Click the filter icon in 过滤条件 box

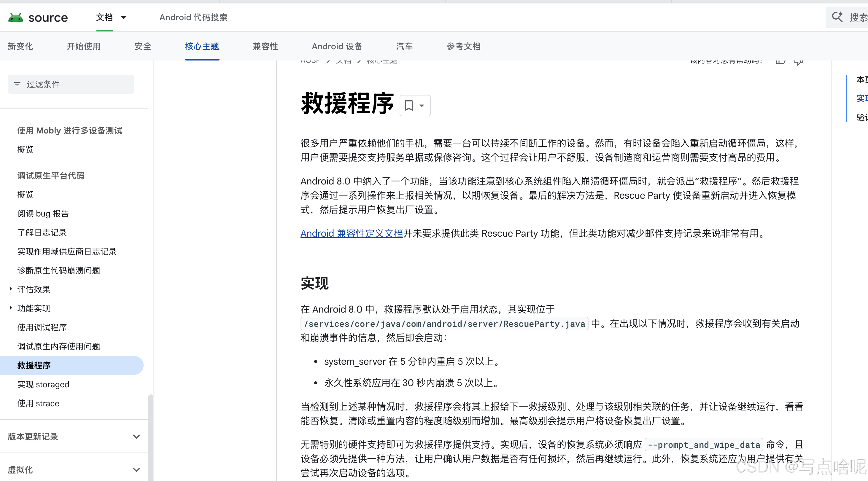point(17,84)
